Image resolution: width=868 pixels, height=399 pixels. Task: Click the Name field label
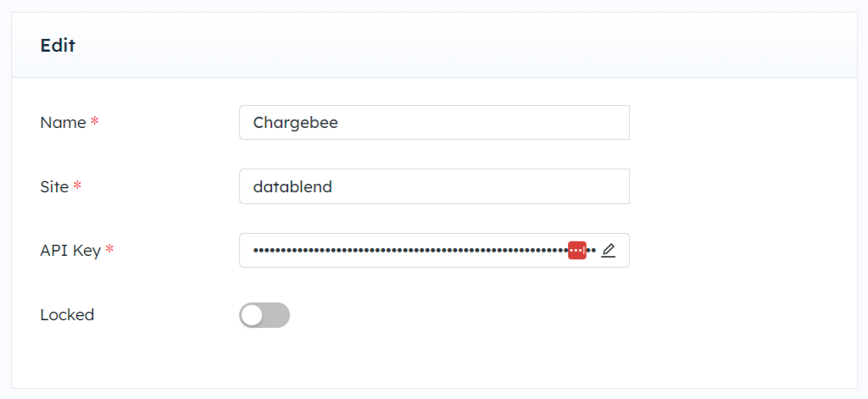point(63,122)
